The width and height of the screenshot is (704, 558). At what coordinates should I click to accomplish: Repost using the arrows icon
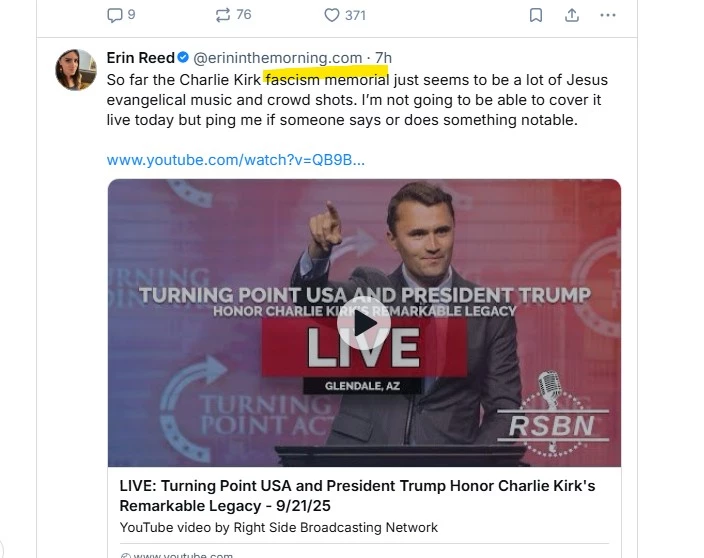click(222, 15)
